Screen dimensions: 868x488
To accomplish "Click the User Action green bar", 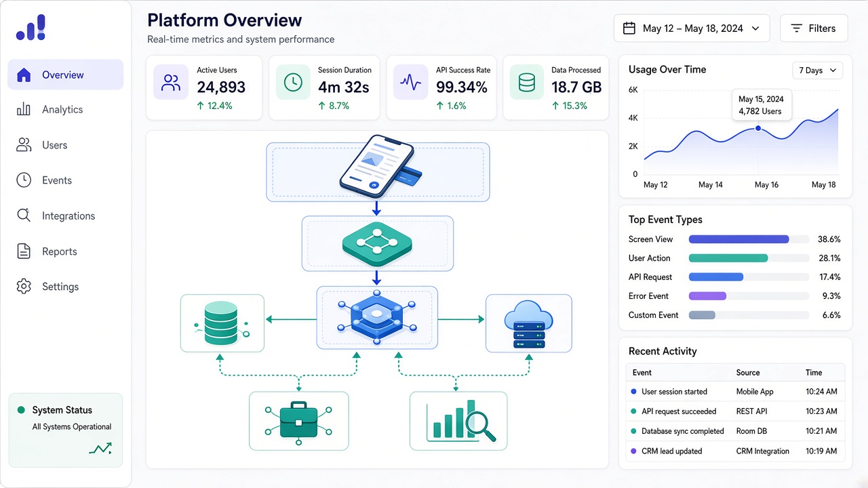I will click(x=728, y=258).
